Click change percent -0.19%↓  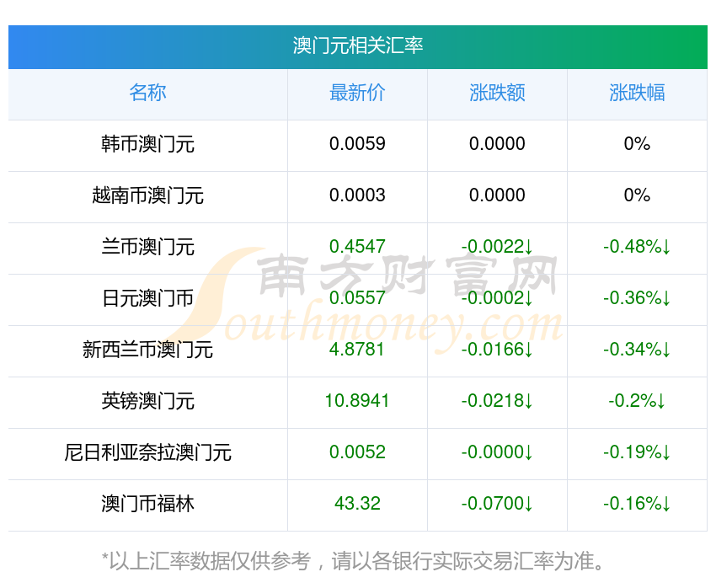[x=637, y=452]
